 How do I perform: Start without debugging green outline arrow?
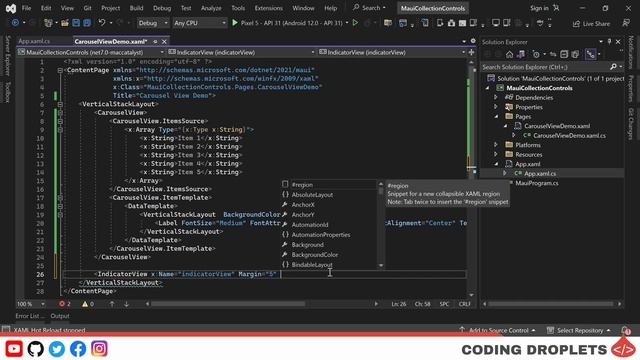tap(355, 23)
